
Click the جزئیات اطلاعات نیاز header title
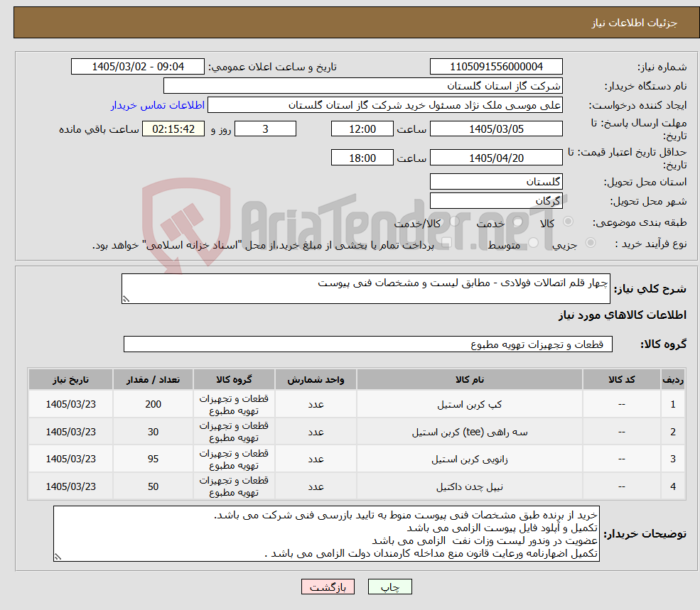635,23
